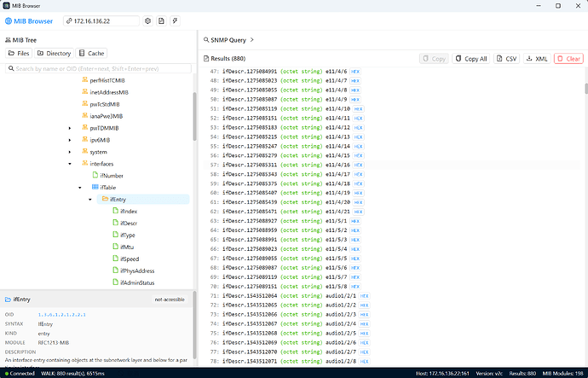Click the ifDescr leaf icon

point(116,223)
